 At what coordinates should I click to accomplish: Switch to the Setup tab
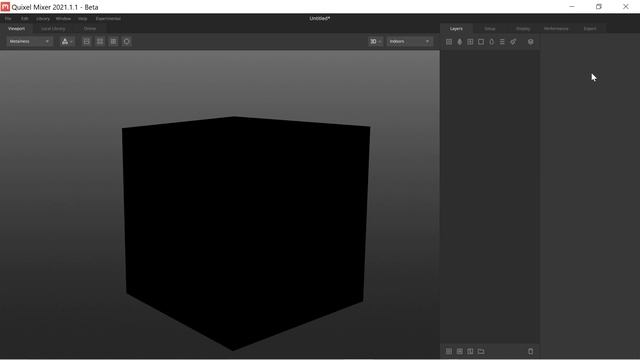click(490, 29)
